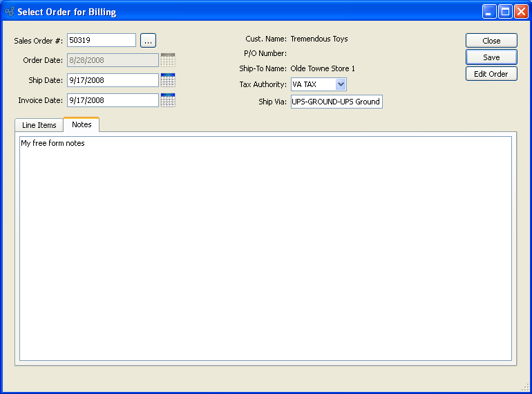Viewport: 532px width, 394px height.
Task: Click the 'Ship Date:' label
Action: click(46, 80)
